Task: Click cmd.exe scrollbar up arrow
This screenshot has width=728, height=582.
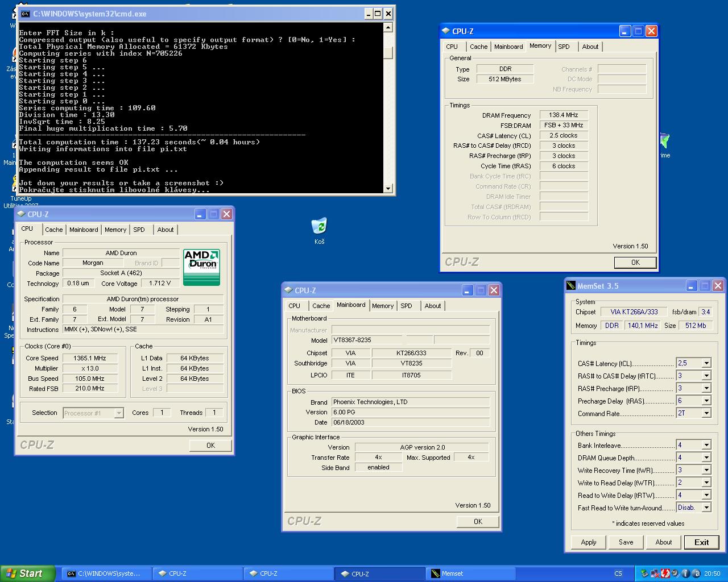Action: (388, 27)
